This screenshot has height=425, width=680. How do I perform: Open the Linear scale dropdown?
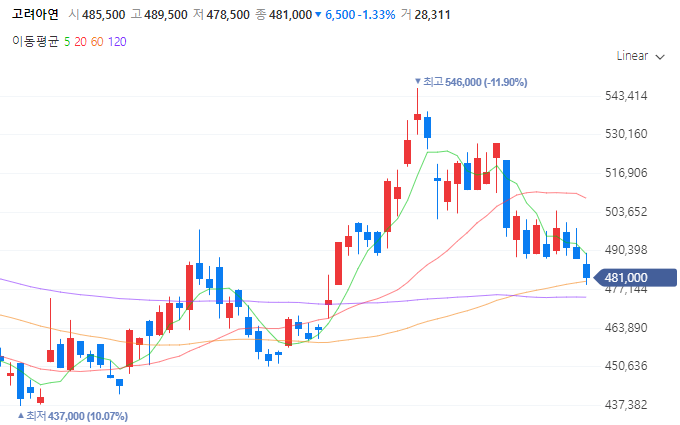tap(641, 56)
